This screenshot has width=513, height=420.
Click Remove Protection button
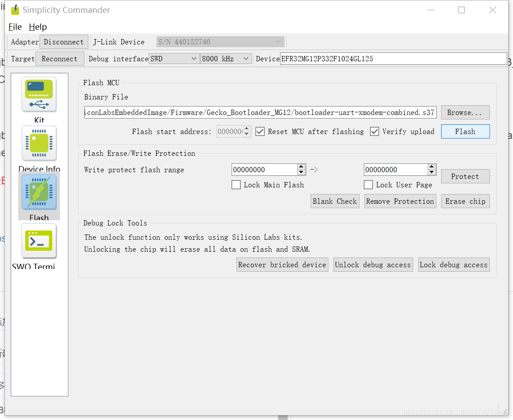[400, 201]
